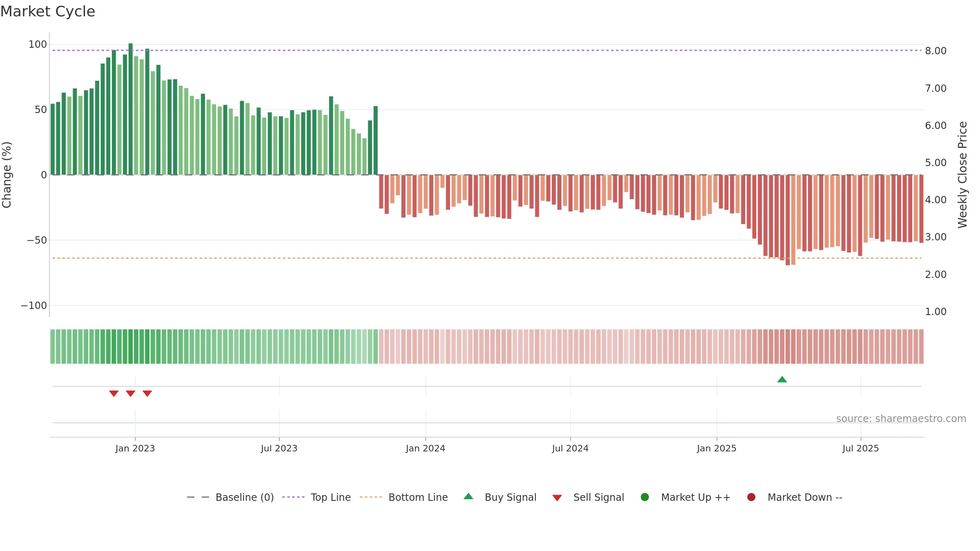Viewport: 980px width, 551px height.
Task: Click the green Buy Signal legend triangle icon
Action: [x=469, y=496]
